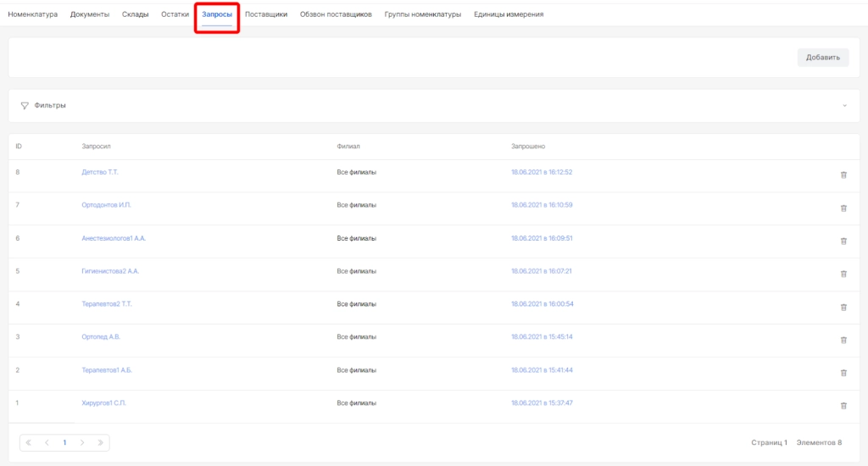Switch to the Поставщики tab
Viewport: 868px width, 466px height.
(265, 14)
